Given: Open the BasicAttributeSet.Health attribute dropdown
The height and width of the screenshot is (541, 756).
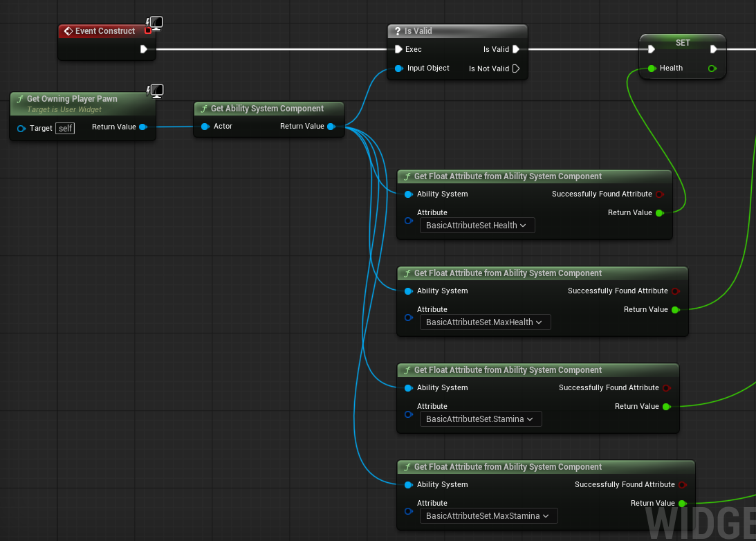Looking at the screenshot, I should (477, 225).
